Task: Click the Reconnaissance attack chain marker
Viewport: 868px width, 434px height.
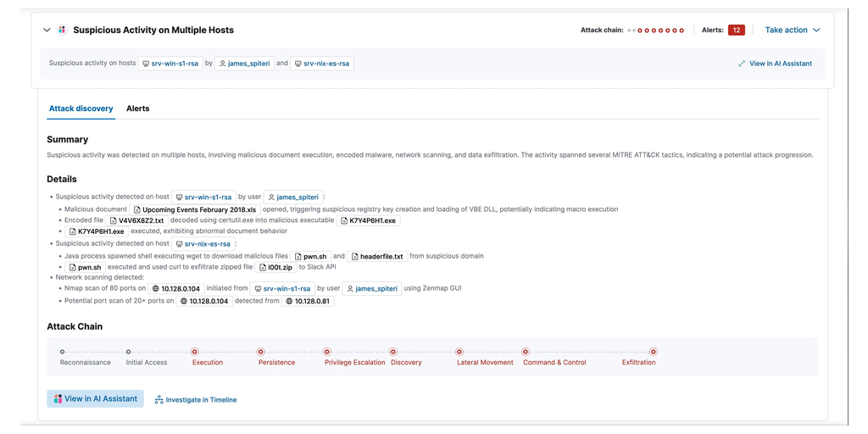Action: [62, 352]
